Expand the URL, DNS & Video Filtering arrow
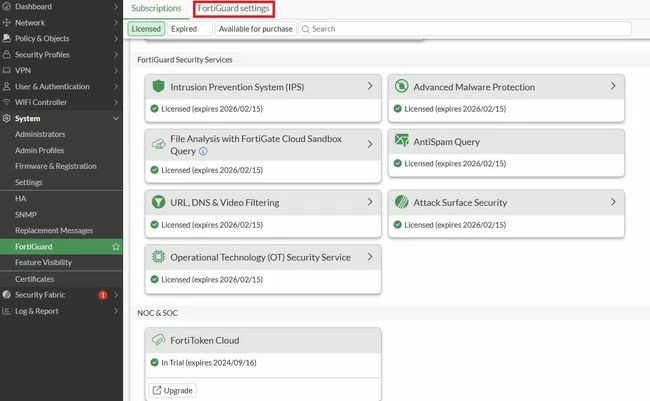This screenshot has width=650, height=401. [370, 202]
